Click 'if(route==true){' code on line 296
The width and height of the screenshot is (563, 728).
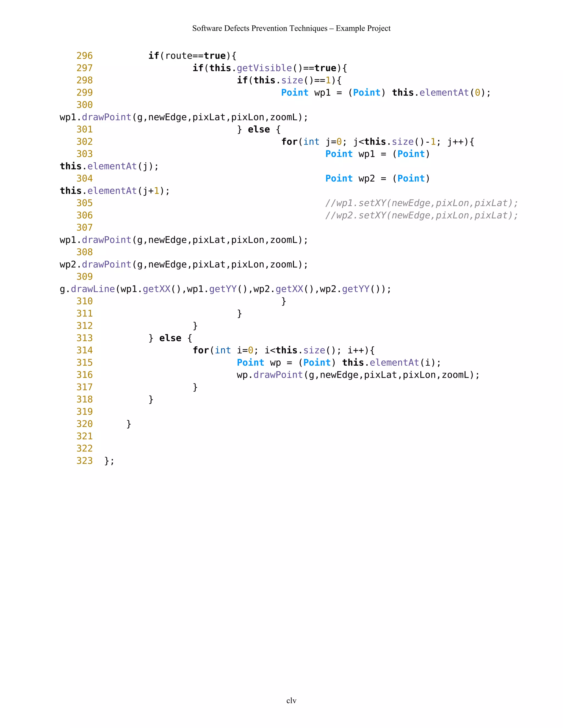click(192, 56)
